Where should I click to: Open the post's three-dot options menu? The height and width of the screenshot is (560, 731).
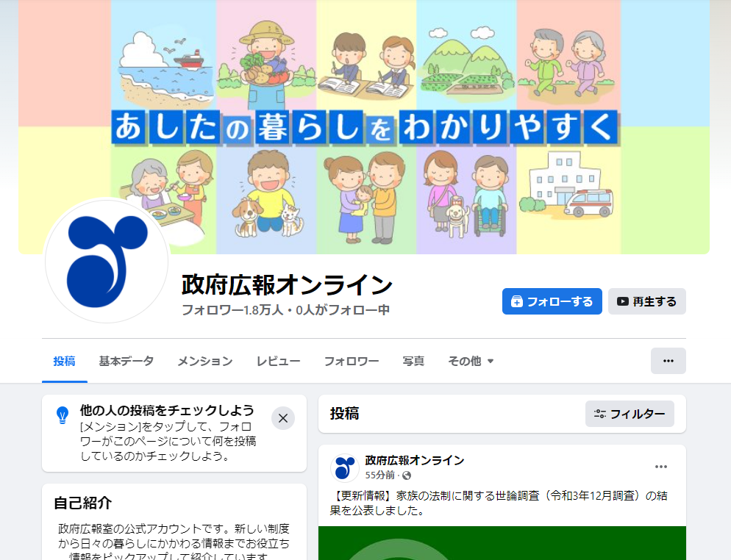[x=660, y=467]
